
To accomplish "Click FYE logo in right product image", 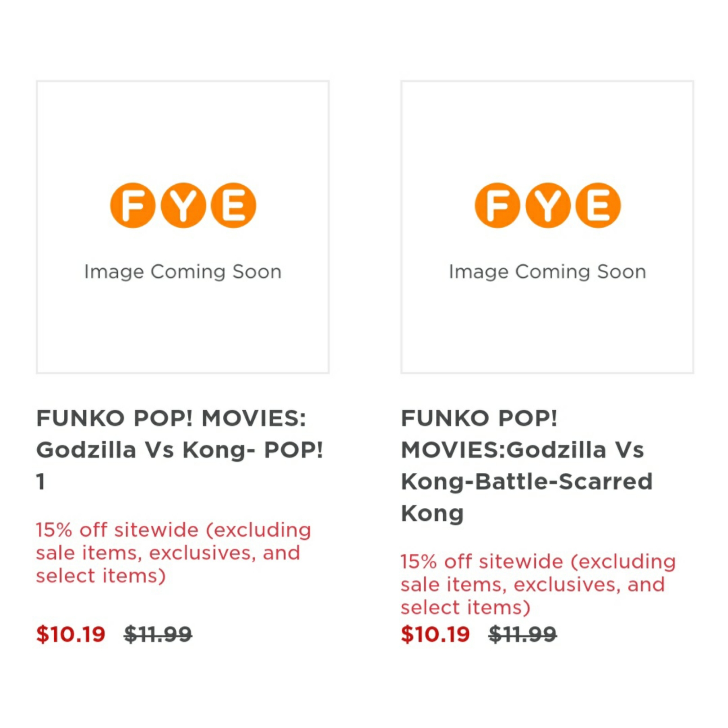I will click(x=548, y=205).
